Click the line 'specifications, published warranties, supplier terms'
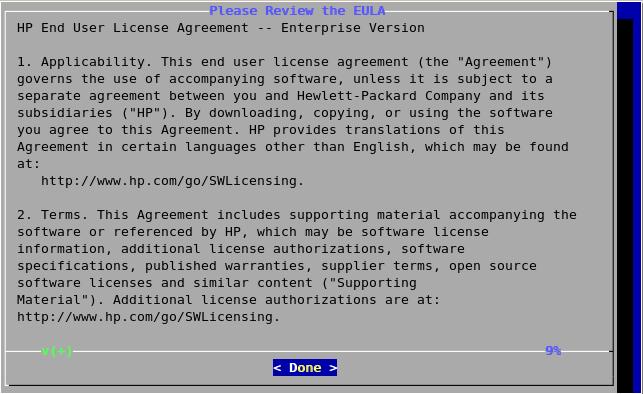This screenshot has width=643, height=394. click(x=277, y=266)
